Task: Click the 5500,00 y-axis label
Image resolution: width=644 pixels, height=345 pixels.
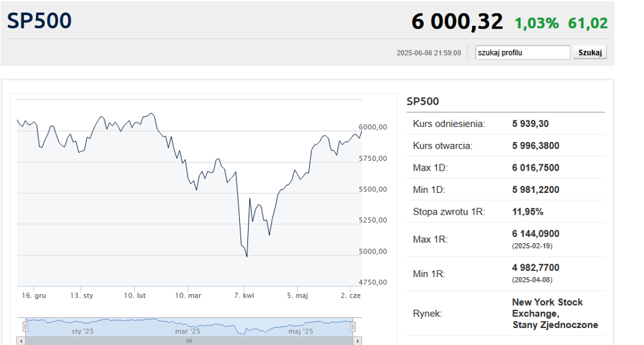Action: click(x=373, y=189)
